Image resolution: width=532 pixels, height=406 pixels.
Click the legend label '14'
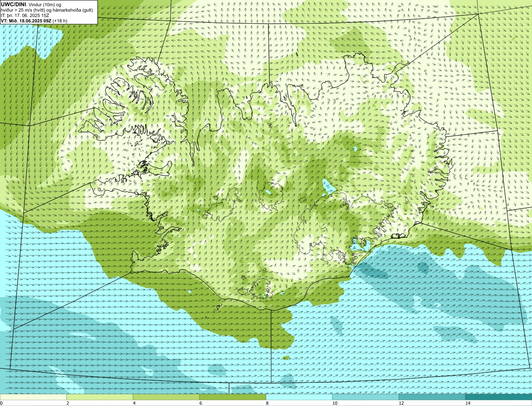(x=468, y=403)
